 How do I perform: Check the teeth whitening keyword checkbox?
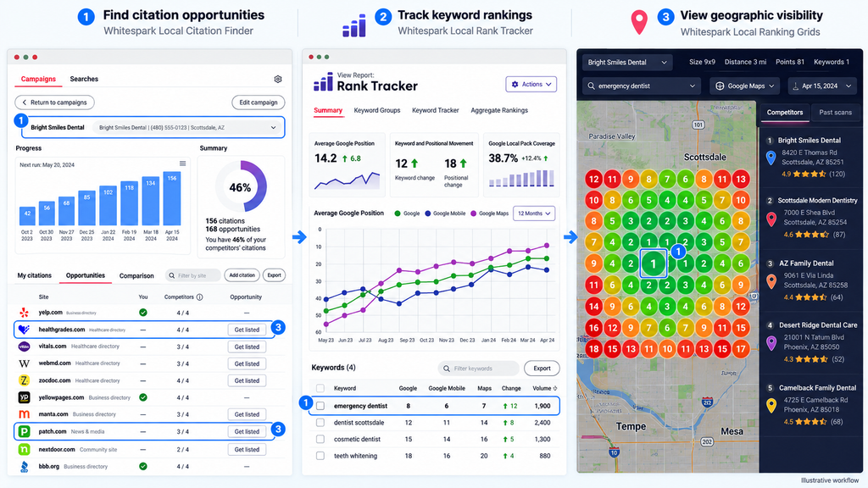pos(320,456)
